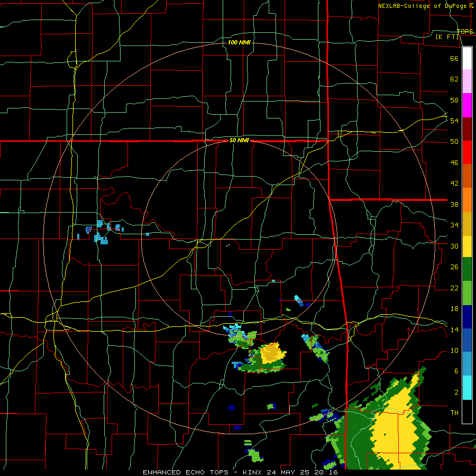Click the legend value "18"
Image resolution: width=476 pixels, height=476 pixels.
coord(454,309)
